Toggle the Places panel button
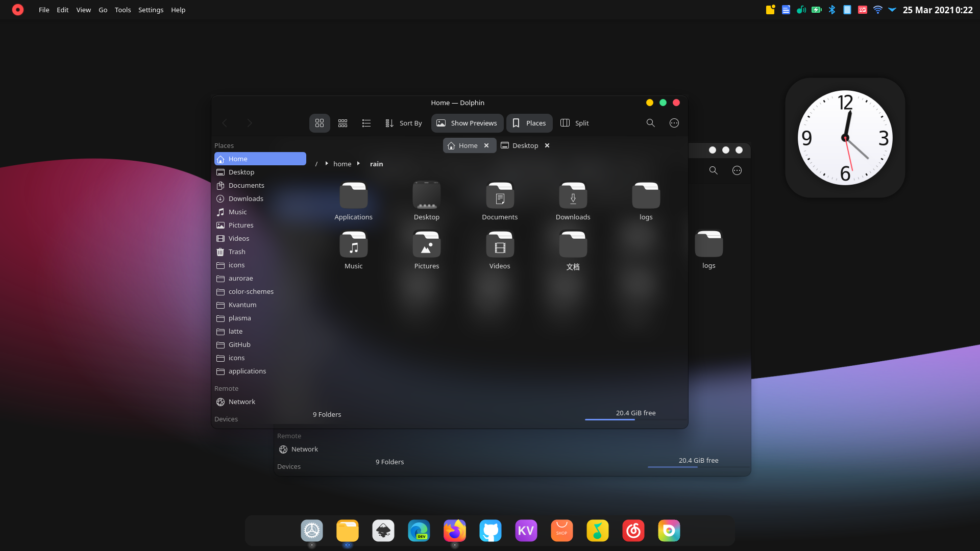The height and width of the screenshot is (551, 980). [529, 123]
